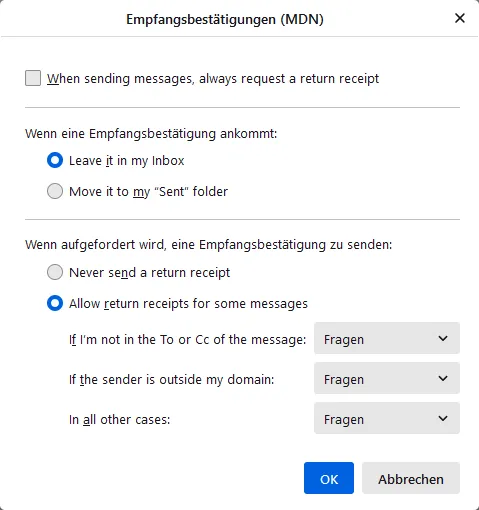The image size is (479, 510).
Task: Click the 'When sending messages' label text
Action: (213, 79)
